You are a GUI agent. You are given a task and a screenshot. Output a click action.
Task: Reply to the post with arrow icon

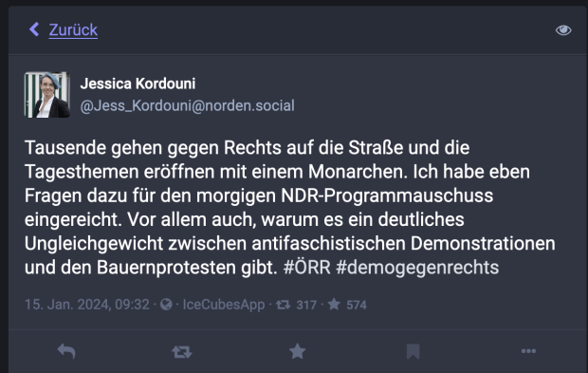tap(66, 351)
